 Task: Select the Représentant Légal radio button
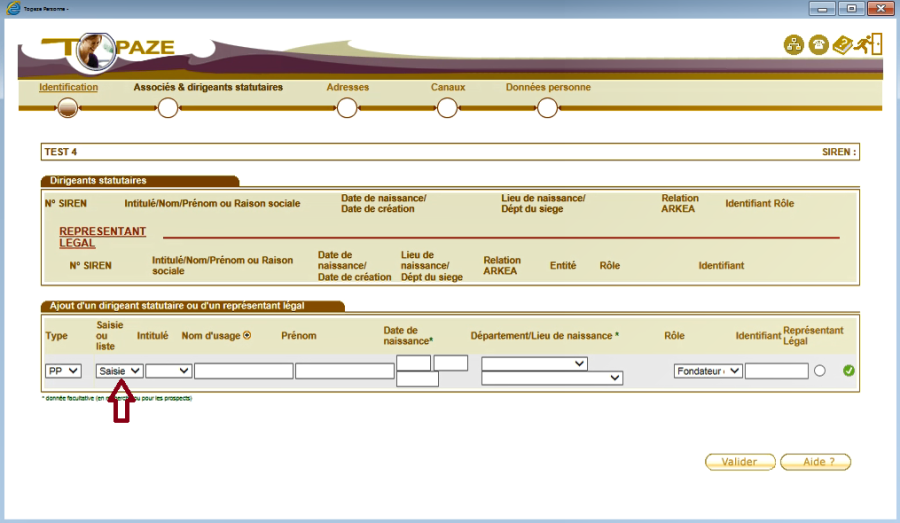[x=820, y=371]
